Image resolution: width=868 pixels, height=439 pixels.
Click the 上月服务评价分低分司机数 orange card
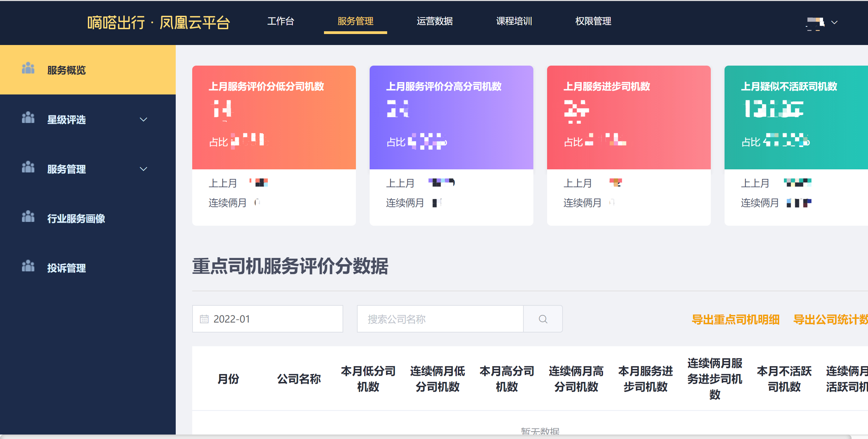(274, 117)
